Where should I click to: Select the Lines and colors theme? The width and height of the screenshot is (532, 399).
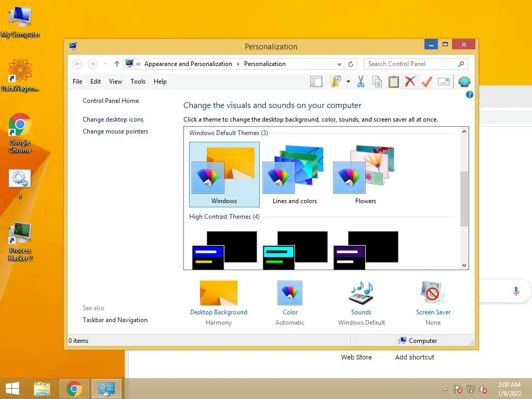point(295,175)
